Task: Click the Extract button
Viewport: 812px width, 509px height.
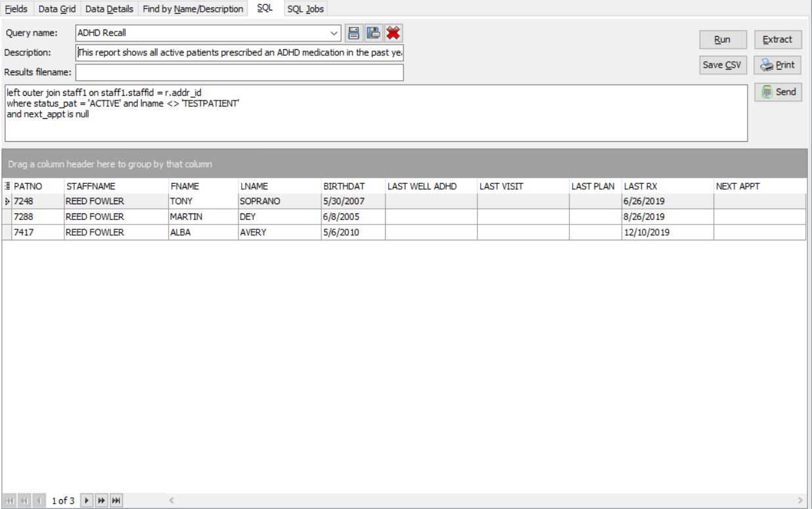Action: click(x=778, y=39)
